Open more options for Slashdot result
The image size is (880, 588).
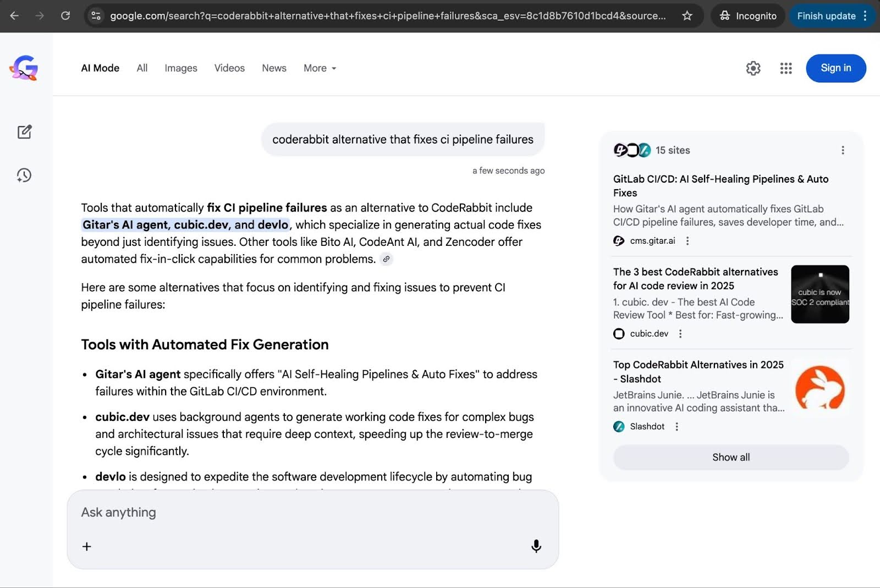click(677, 427)
